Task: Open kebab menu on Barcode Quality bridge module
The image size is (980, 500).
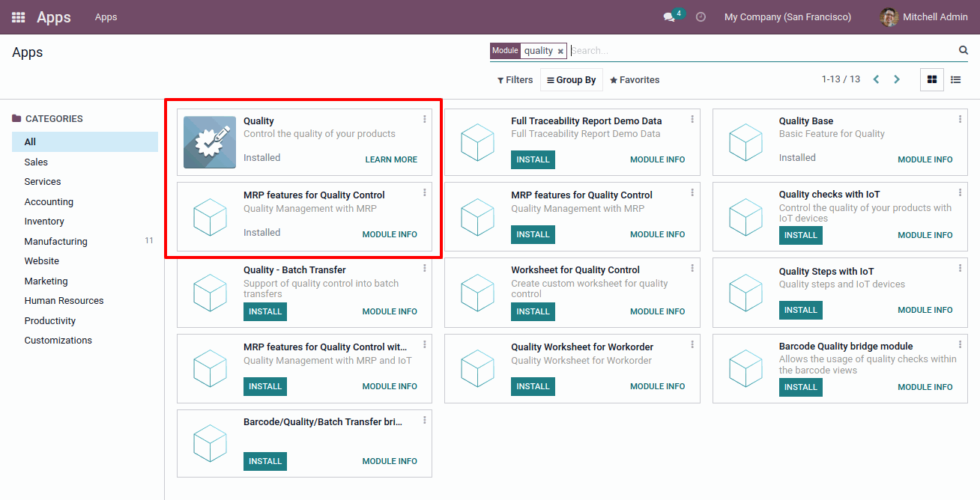Action: (961, 344)
